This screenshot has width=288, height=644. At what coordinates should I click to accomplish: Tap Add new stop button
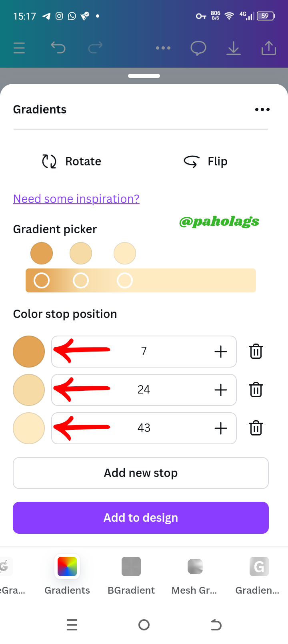[x=141, y=473]
